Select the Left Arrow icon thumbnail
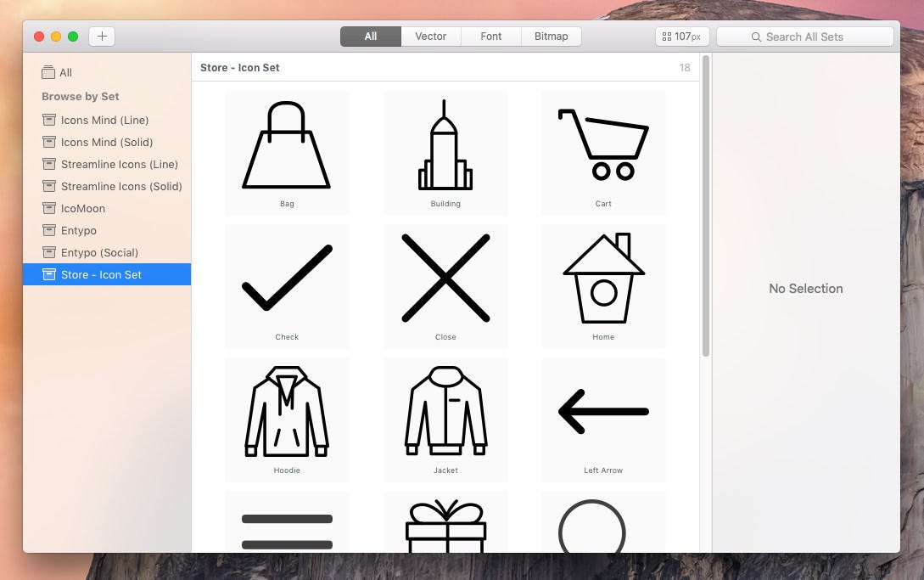The width and height of the screenshot is (924, 580). pyautogui.click(x=603, y=420)
